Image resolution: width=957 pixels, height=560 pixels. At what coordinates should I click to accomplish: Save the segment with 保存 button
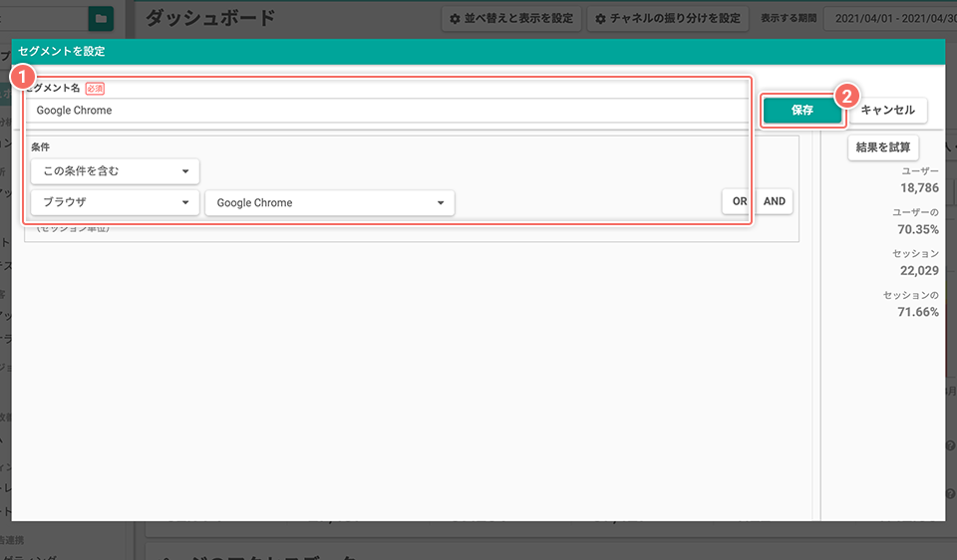(x=801, y=111)
